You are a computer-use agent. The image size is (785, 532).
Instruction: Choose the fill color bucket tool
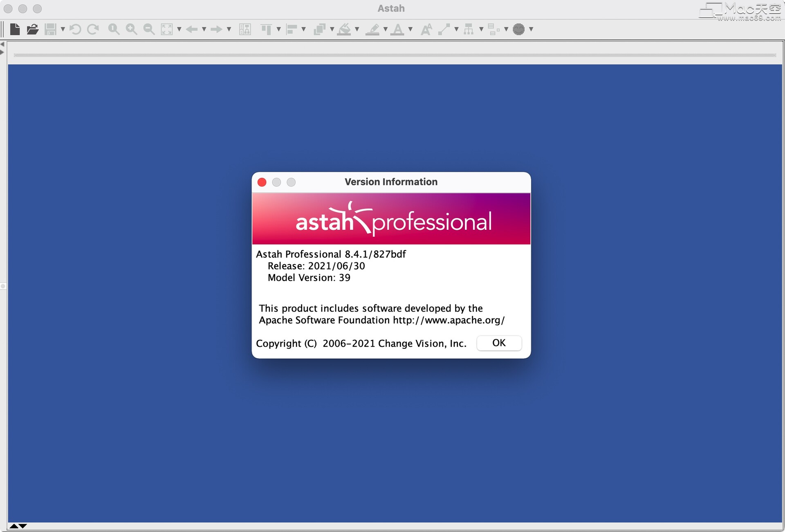click(344, 29)
